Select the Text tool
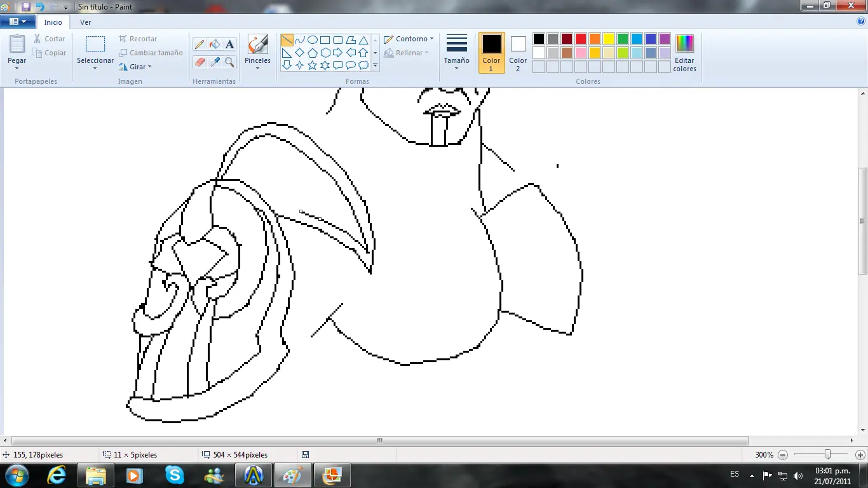 click(230, 44)
